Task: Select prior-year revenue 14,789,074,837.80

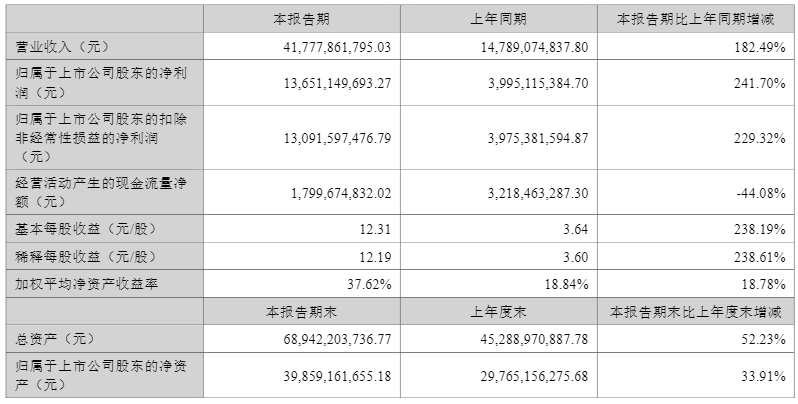Action: pos(534,47)
